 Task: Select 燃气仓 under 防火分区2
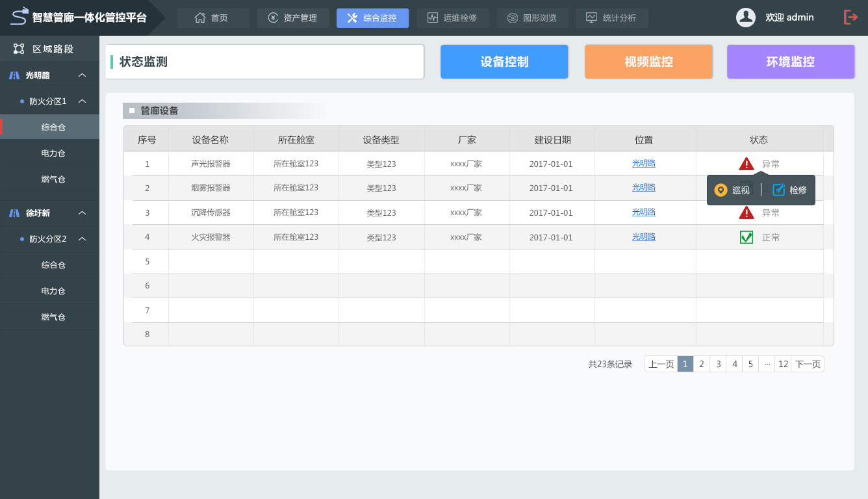[53, 317]
